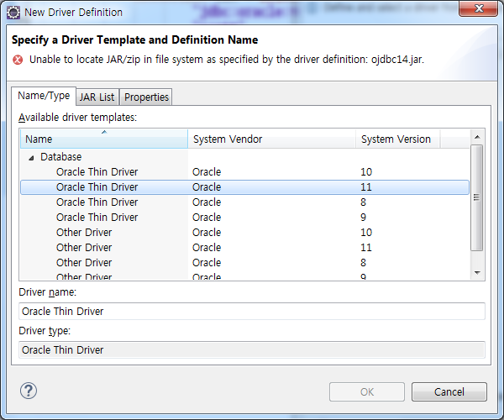Click the Oracle vendor cell in the selected row
Viewport: 504px width, 420px height.
click(x=207, y=187)
